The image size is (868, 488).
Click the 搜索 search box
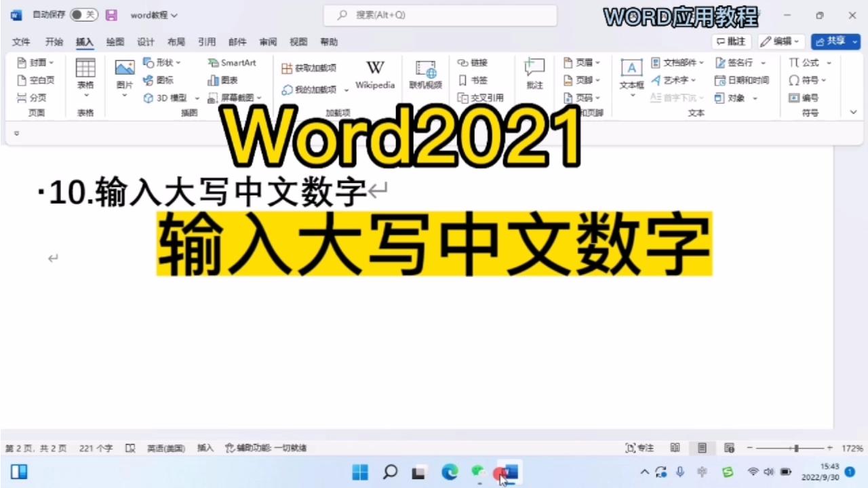(x=440, y=14)
